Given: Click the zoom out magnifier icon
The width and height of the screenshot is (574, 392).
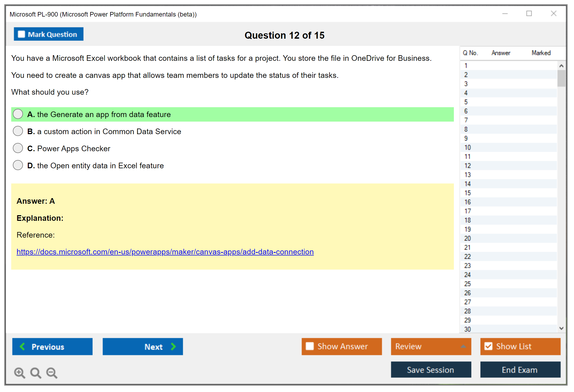Looking at the screenshot, I should pyautogui.click(x=52, y=373).
